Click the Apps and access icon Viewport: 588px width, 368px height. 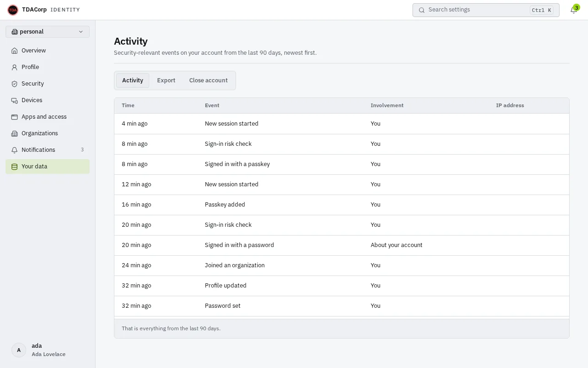[14, 117]
